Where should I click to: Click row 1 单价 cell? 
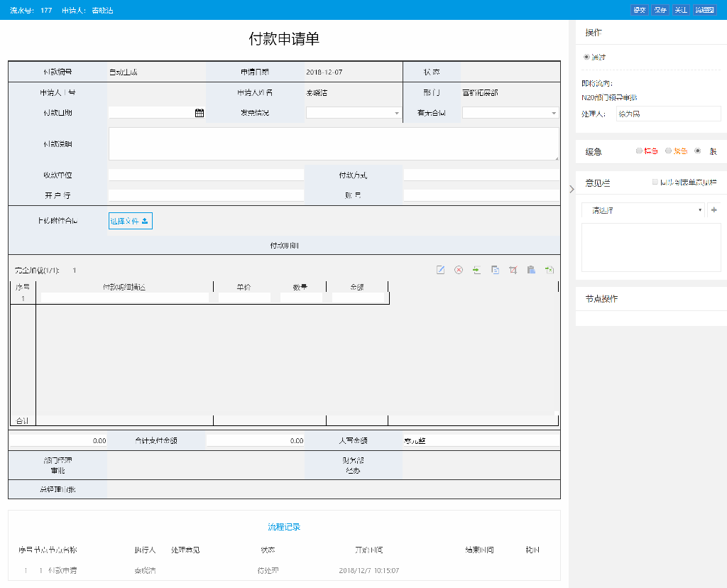pos(244,298)
